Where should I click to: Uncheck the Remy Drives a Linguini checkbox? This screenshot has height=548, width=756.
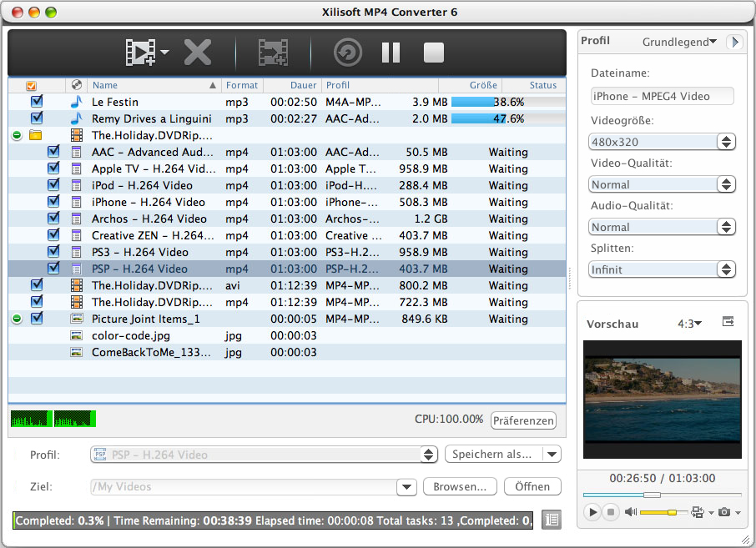tap(37, 118)
